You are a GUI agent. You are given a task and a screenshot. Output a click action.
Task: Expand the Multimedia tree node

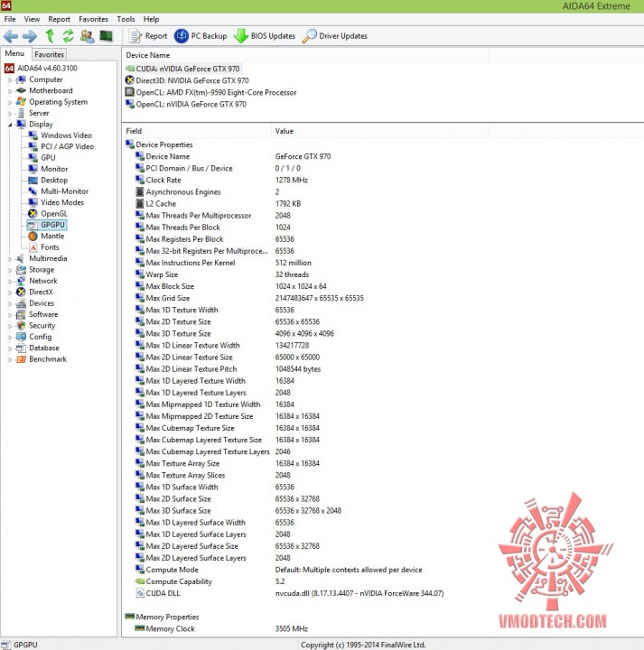point(10,259)
